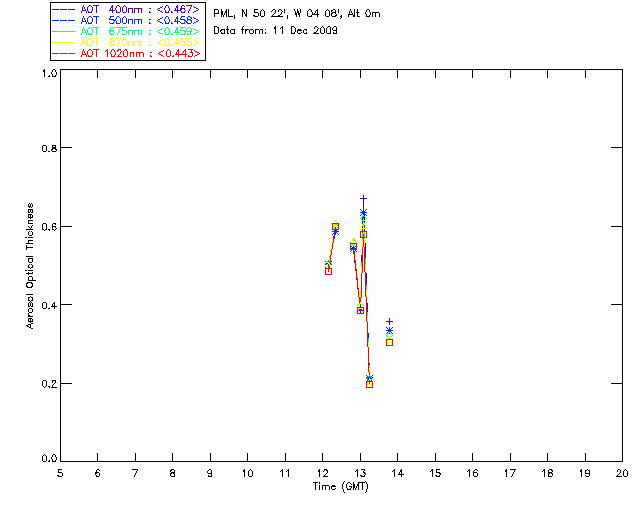The image size is (640, 512).
Task: Click the 'Data from: 11 Dec 2009' text
Action: tap(276, 30)
